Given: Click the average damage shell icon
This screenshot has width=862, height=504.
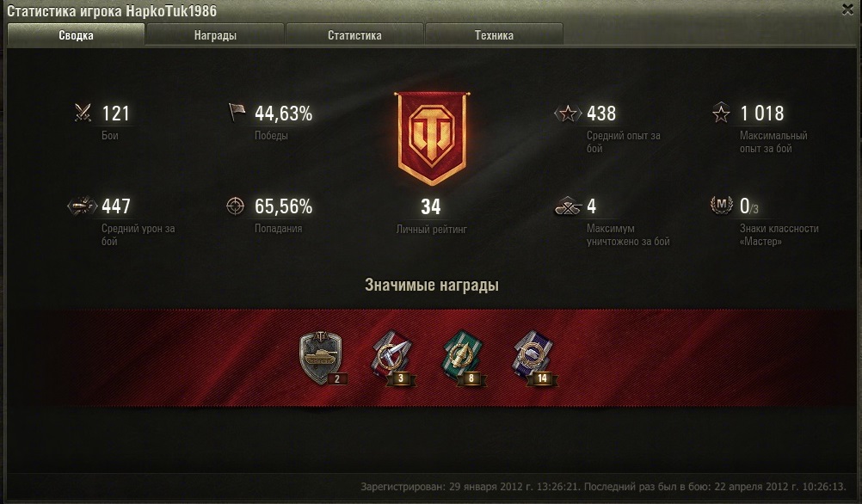Looking at the screenshot, I should [x=82, y=206].
